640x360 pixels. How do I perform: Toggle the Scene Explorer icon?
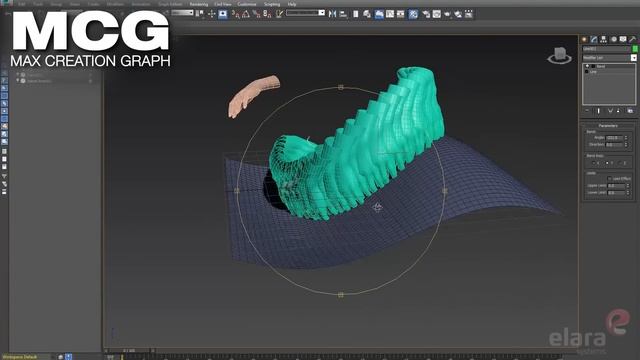(x=356, y=14)
